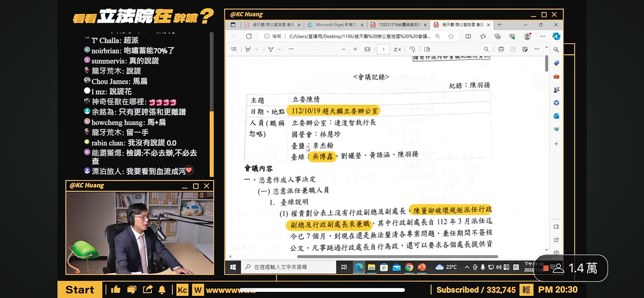Toggle the tab actions menu button
This screenshot has width=644, height=298.
coord(233,25)
